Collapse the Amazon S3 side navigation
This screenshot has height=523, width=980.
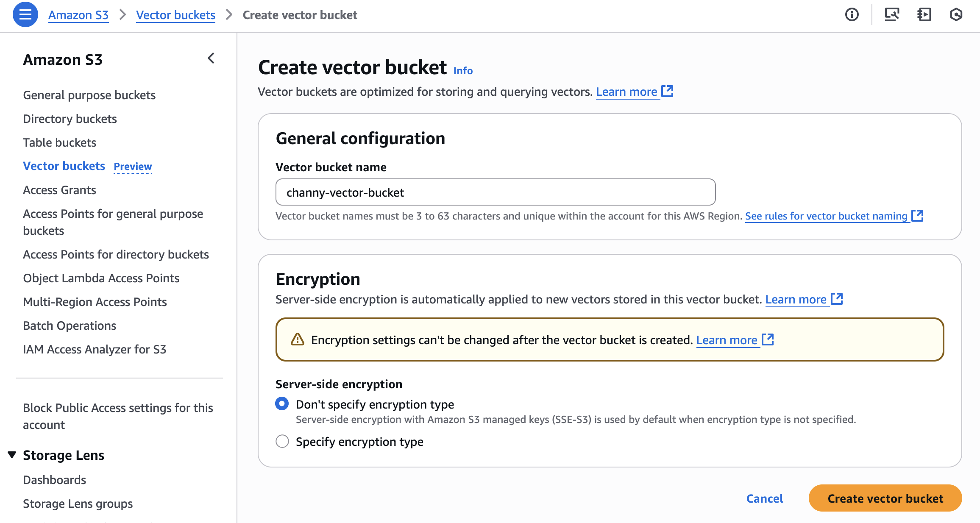coord(211,58)
